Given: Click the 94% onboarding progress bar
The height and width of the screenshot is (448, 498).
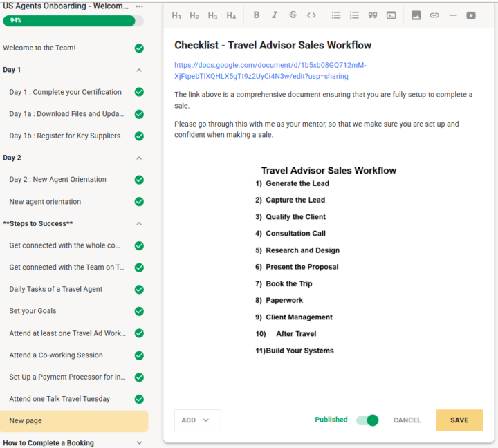Looking at the screenshot, I should tap(73, 21).
